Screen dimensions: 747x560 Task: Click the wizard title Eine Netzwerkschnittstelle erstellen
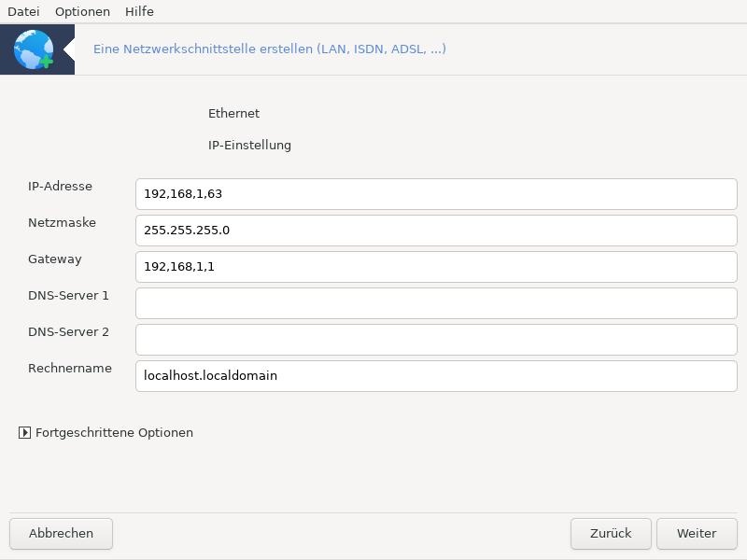pos(269,49)
